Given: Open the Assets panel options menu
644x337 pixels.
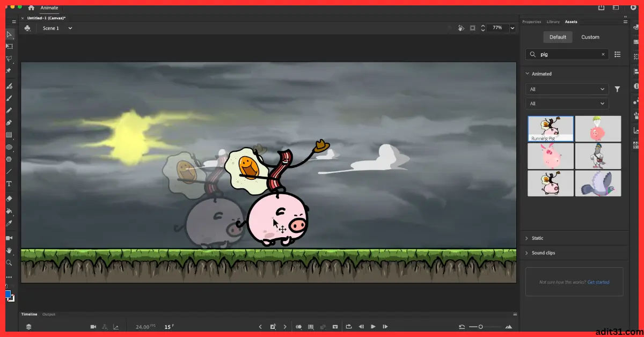Looking at the screenshot, I should [625, 21].
